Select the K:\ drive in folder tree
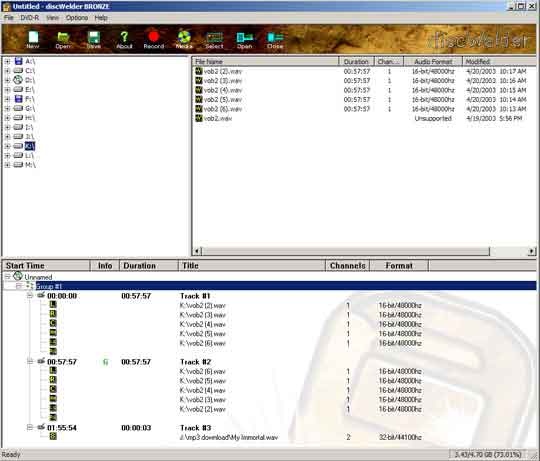This screenshot has height=461, width=540. [30, 146]
